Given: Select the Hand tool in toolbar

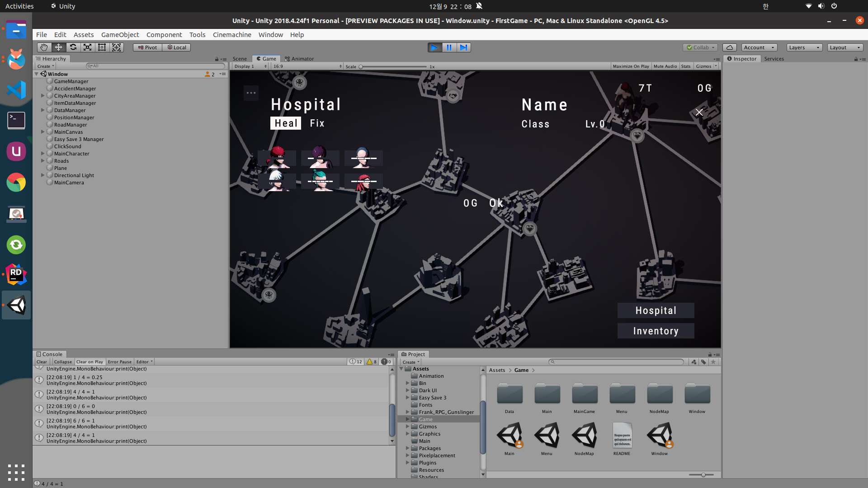Looking at the screenshot, I should (44, 47).
